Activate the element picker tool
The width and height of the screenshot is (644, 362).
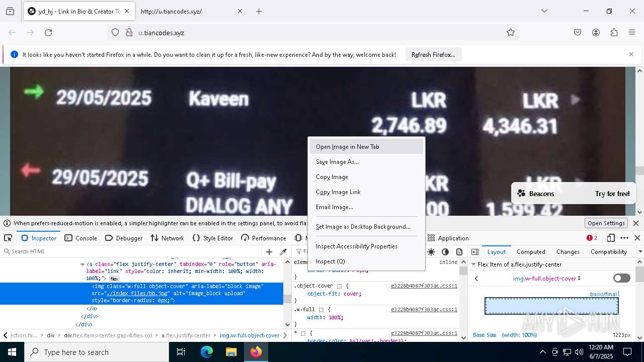coord(8,238)
